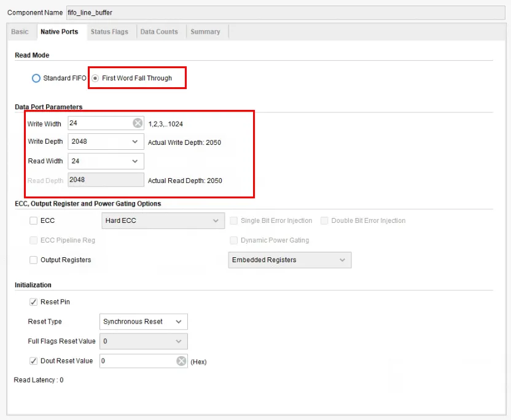Select First Word Fall Through option

pos(95,79)
